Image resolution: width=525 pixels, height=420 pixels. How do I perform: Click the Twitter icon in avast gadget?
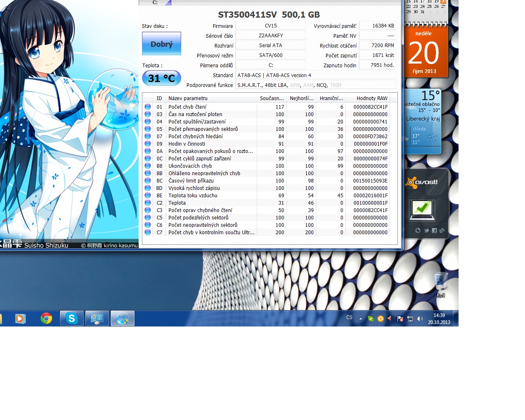coord(427,231)
